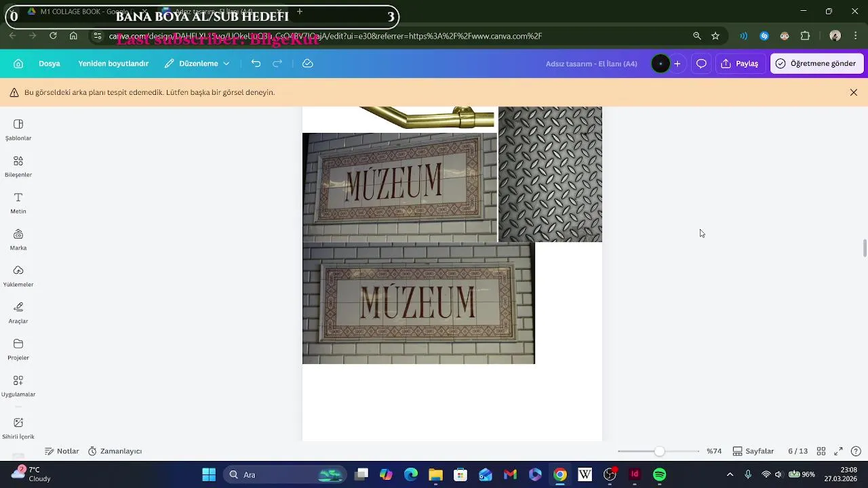The image size is (868, 488).
Task: Open the Yüklemeler uploads panel
Action: [18, 277]
